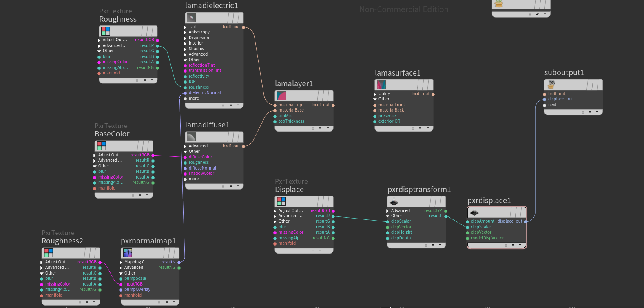Click the pxrdisplace1 node name label
Image resolution: width=644 pixels, height=308 pixels.
coord(489,201)
